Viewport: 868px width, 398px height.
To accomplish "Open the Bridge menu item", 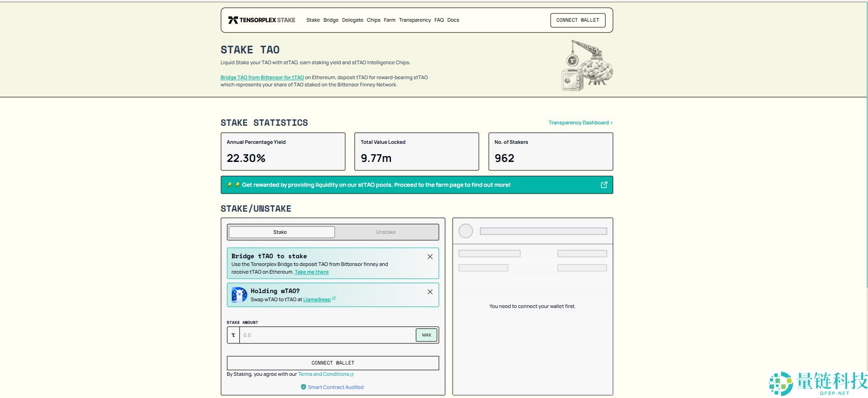I will tap(331, 20).
